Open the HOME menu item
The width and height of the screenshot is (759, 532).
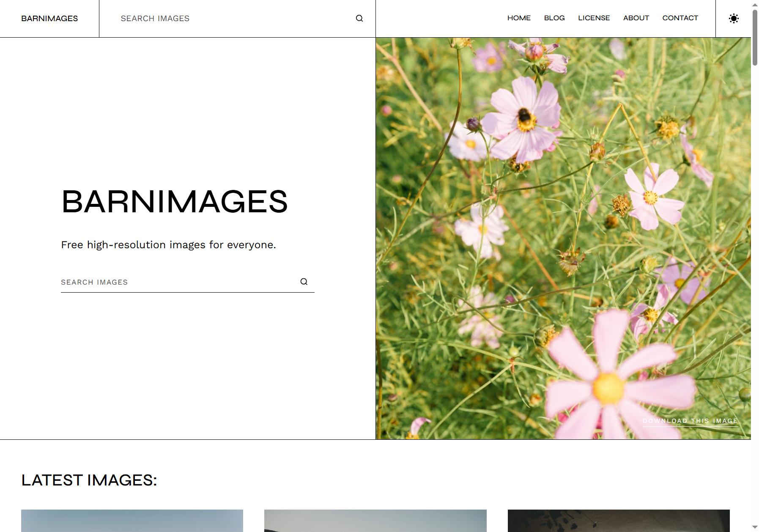click(519, 18)
